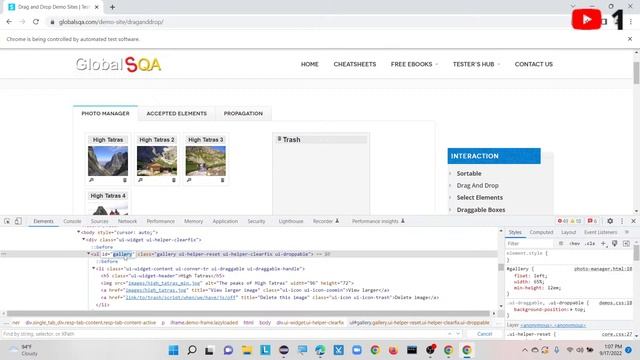Click photo-manager.html source link in Styles
Screen dimensions: 640x360
tap(603, 269)
